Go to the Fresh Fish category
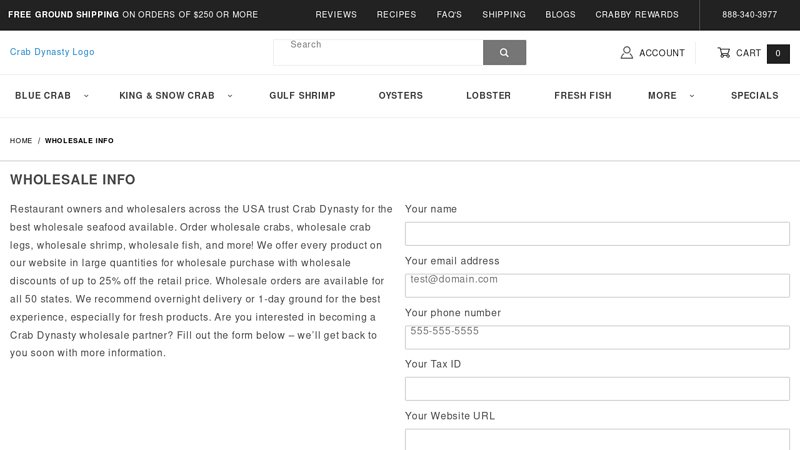Viewport: 800px width, 450px height. coord(582,96)
